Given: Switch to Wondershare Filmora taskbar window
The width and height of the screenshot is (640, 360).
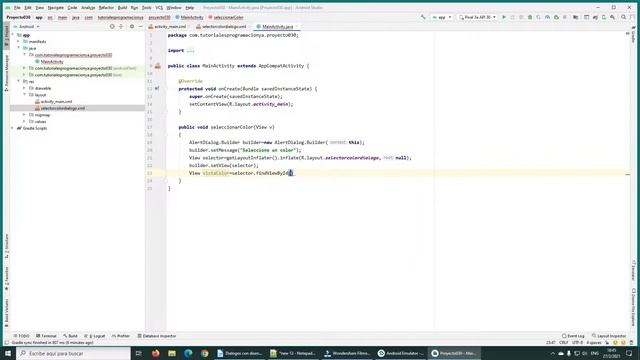Looking at the screenshot, I should pyautogui.click(x=347, y=353).
